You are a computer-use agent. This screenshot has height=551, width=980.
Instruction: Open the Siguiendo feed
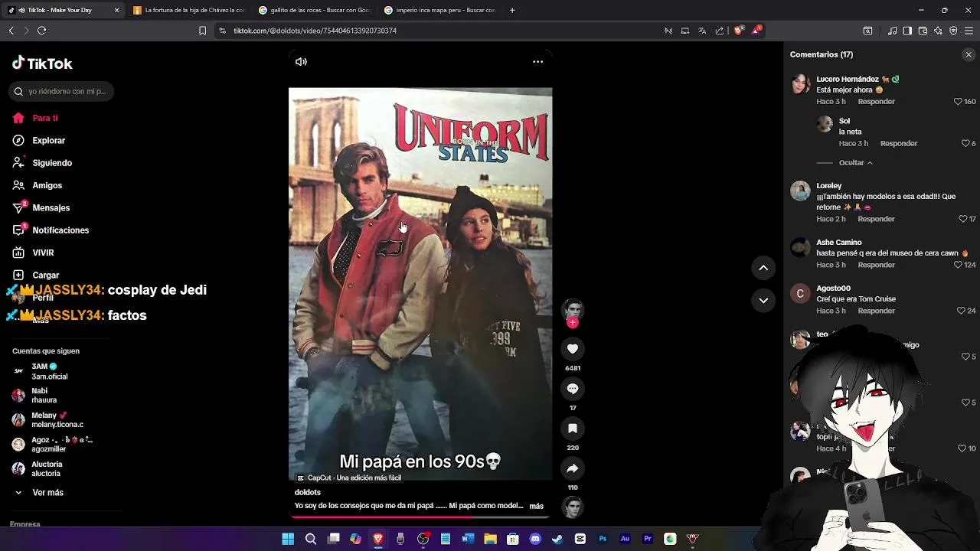[x=52, y=163]
